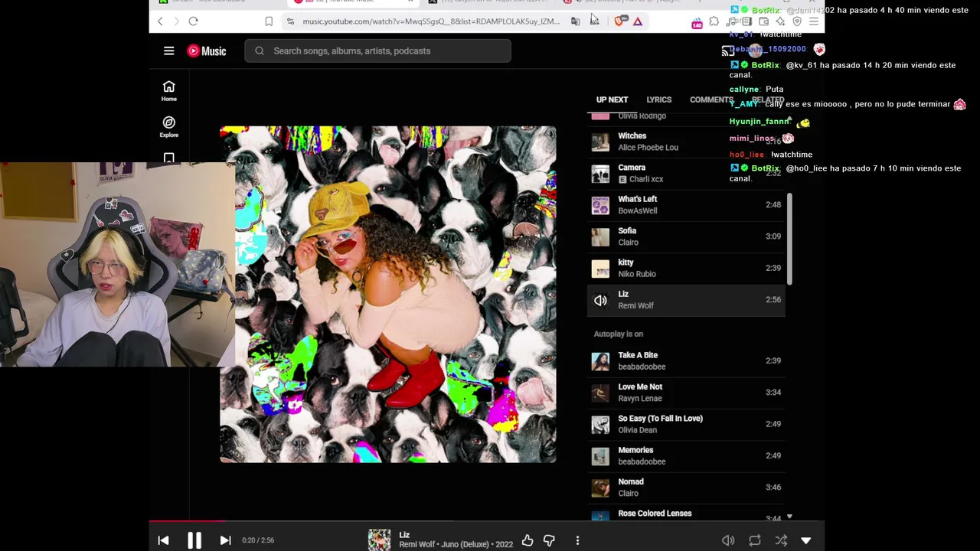
Task: Open the Brave Rewards triangle icon
Action: (x=637, y=21)
